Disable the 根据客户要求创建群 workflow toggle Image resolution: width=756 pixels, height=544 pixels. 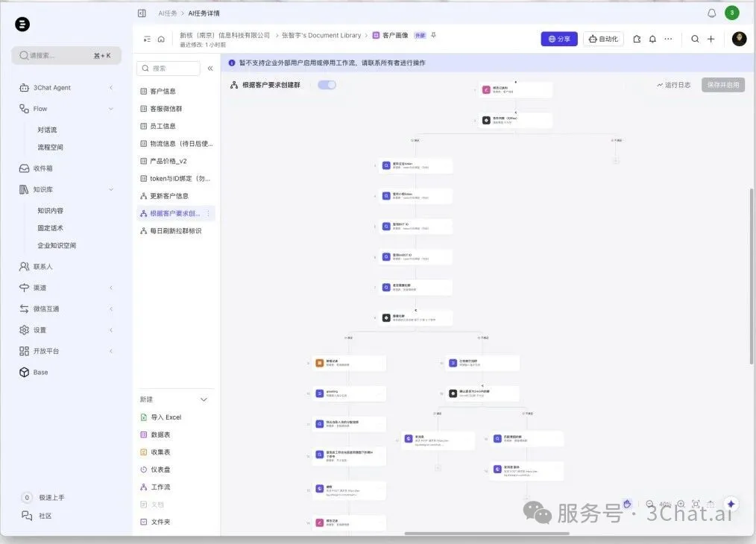327,85
